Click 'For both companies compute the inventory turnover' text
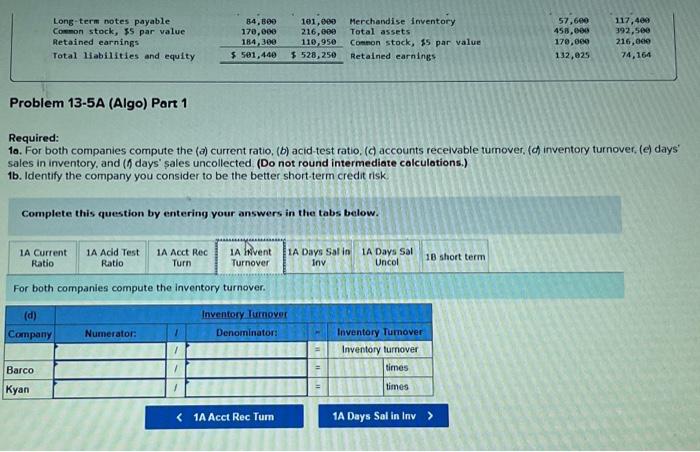Image resolution: width=700 pixels, height=452 pixels. [139, 288]
